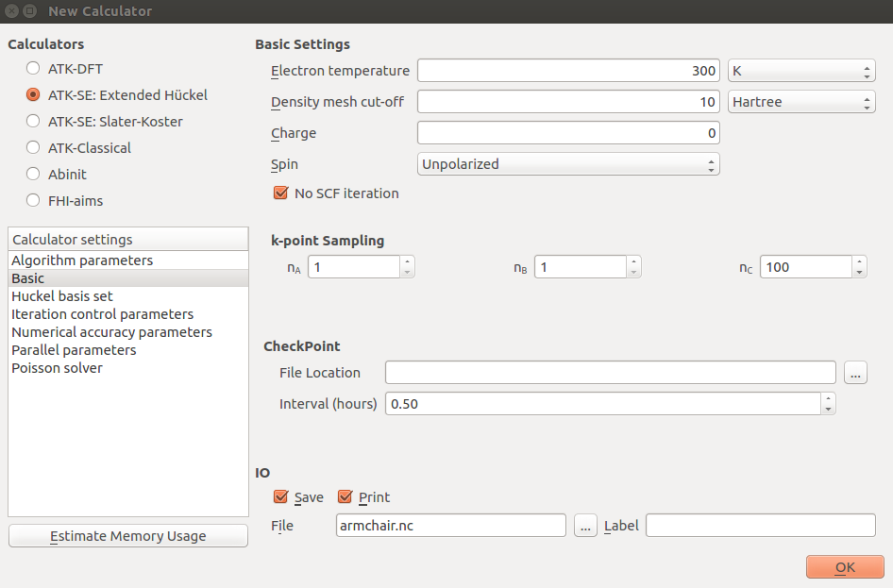Image resolution: width=893 pixels, height=588 pixels.
Task: Open the Hartree energy unit dropdown
Action: (801, 102)
